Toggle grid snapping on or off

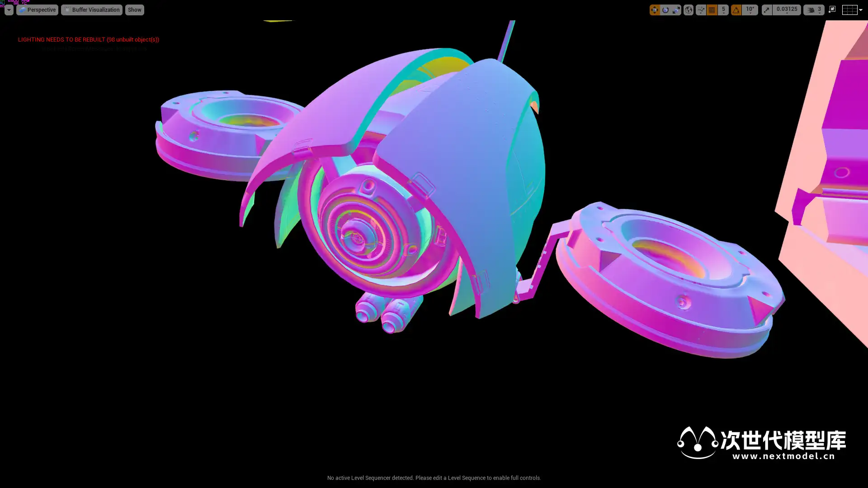tap(712, 9)
